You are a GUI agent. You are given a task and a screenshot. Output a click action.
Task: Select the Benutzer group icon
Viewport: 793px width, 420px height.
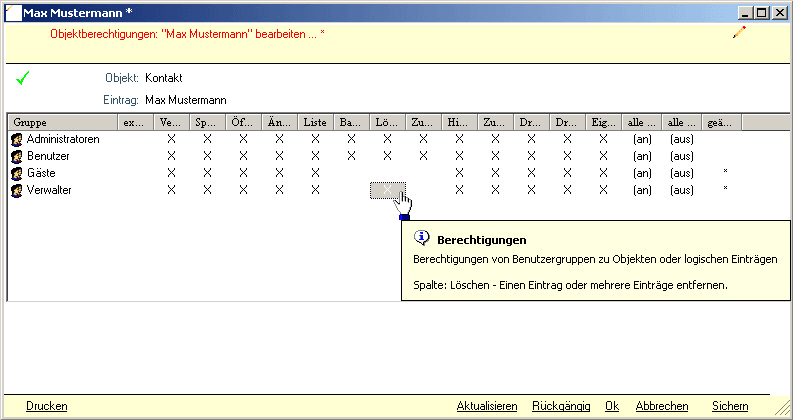coord(17,156)
